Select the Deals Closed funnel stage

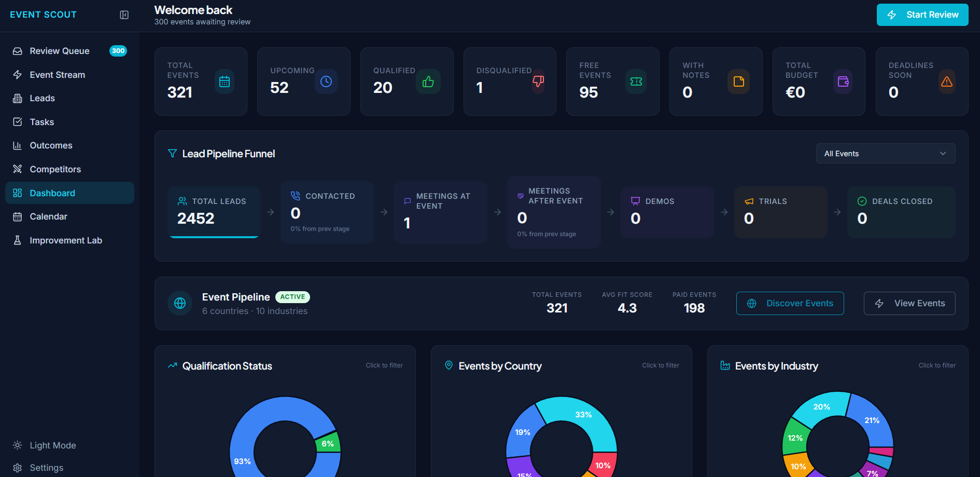901,212
